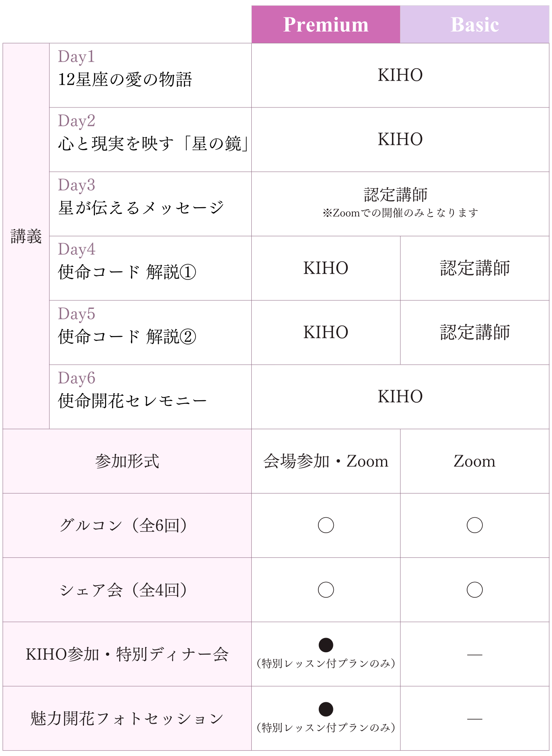
Task: Click the Day3 認定講師 Zoom note cell
Action: (400, 203)
